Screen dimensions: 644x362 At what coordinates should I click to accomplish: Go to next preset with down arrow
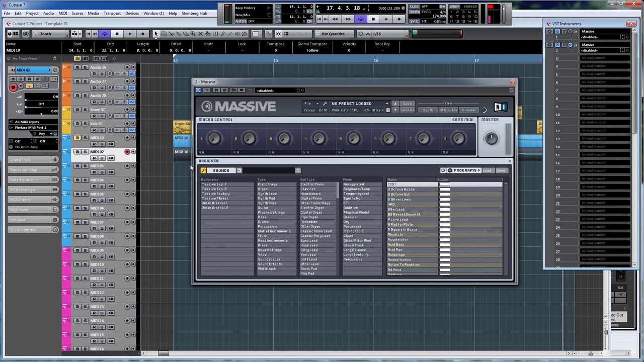(395, 110)
